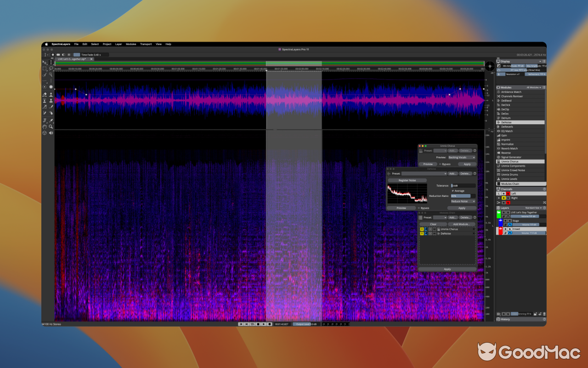588x368 pixels.
Task: Open the Preview dropdown showing Backing Vocals
Action: pyautogui.click(x=461, y=157)
